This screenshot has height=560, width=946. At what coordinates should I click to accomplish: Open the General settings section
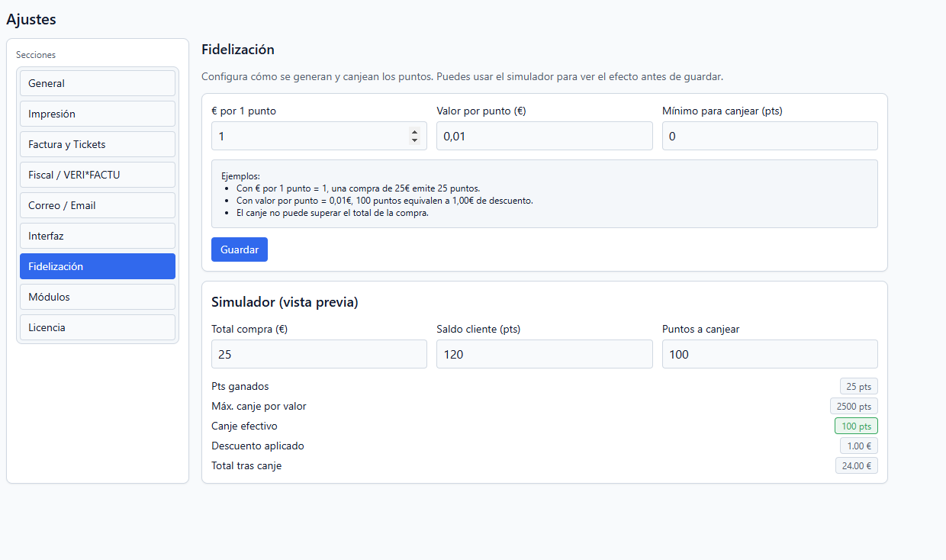pos(98,83)
